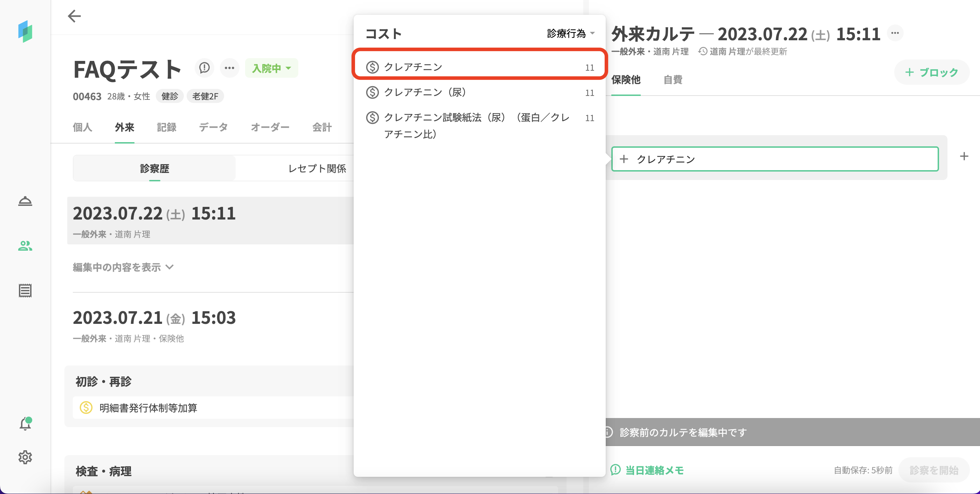Open the settings gear icon
Viewport: 980px width, 494px height.
pos(25,457)
